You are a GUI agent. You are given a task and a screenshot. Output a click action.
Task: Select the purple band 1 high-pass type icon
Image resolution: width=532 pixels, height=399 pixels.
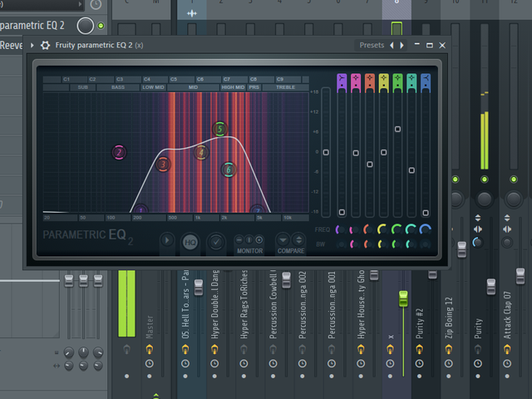point(342,82)
